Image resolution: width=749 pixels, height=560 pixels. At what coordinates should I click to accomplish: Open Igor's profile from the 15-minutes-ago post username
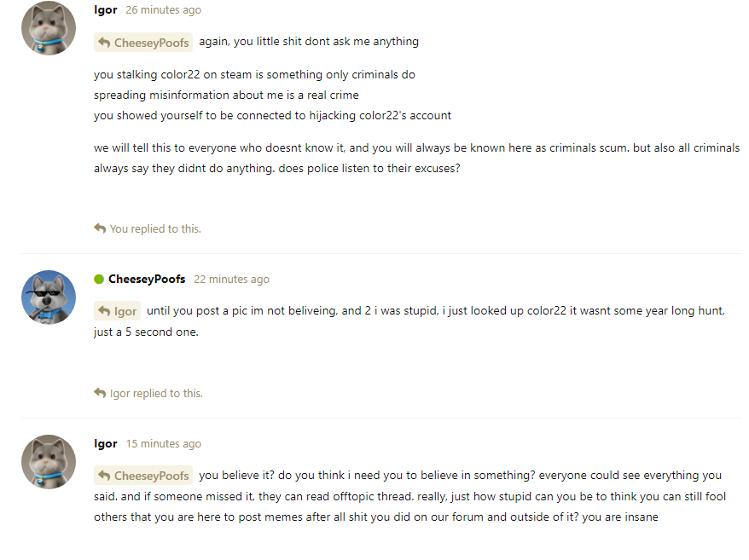[x=106, y=444]
